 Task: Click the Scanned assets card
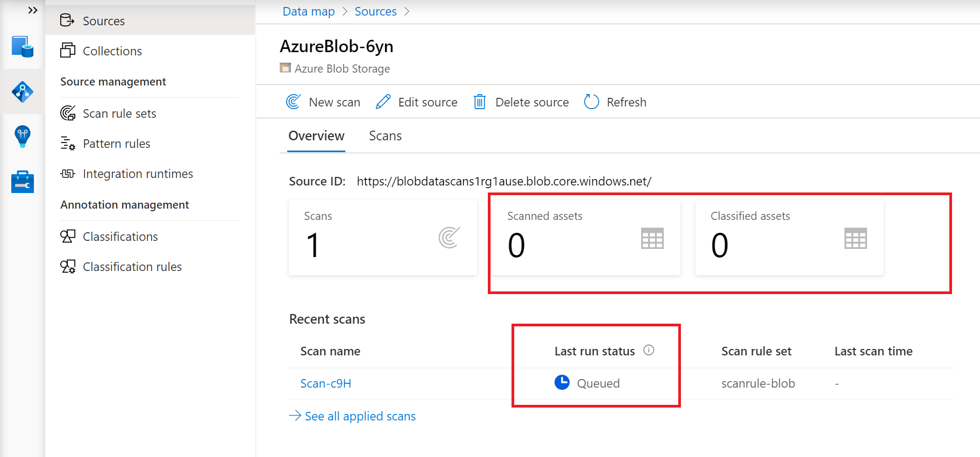[x=586, y=238]
